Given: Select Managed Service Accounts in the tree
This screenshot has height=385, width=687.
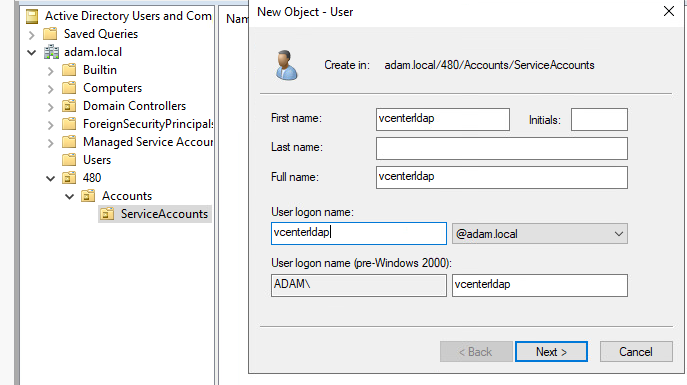Looking at the screenshot, I should click(x=148, y=141).
